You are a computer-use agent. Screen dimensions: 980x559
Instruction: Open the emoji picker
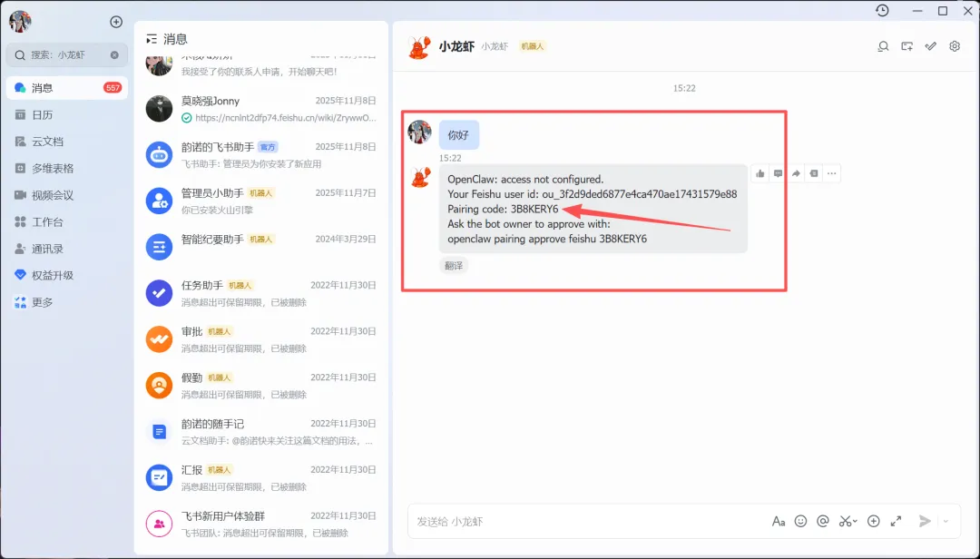[x=800, y=521]
